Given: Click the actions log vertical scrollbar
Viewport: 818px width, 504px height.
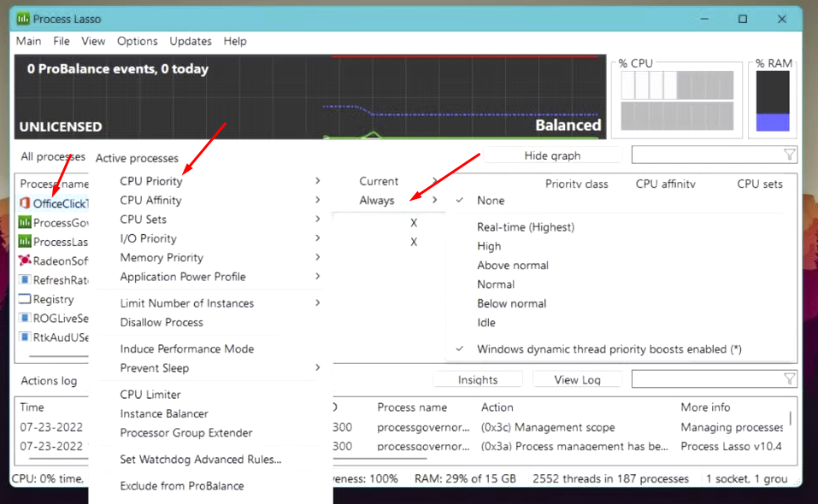Looking at the screenshot, I should tap(791, 418).
